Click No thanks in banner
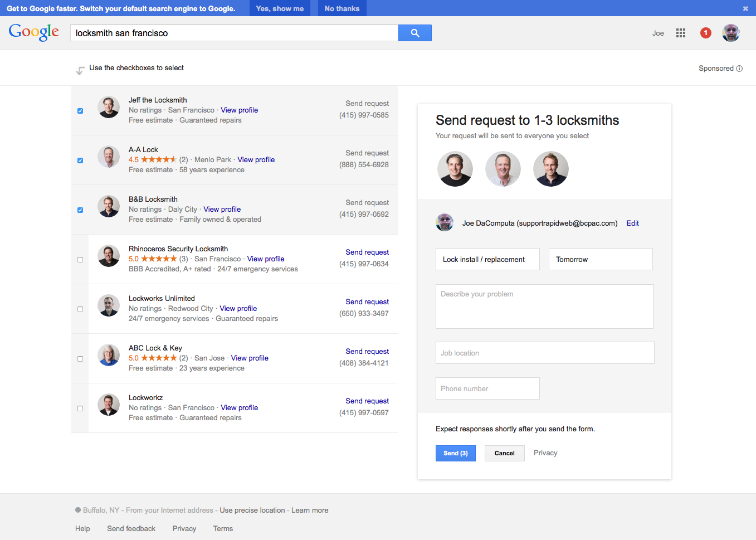The height and width of the screenshot is (540, 756). point(342,8)
